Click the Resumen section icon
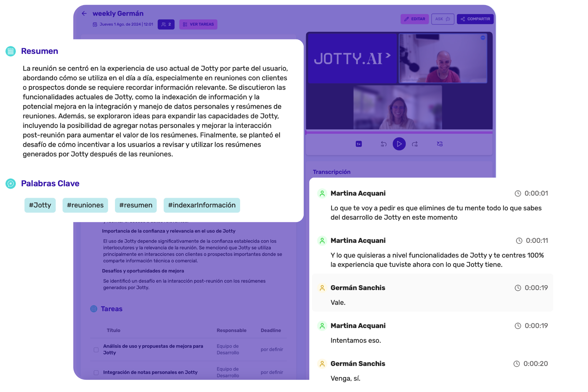Screen dimensions: 588x392 point(11,51)
